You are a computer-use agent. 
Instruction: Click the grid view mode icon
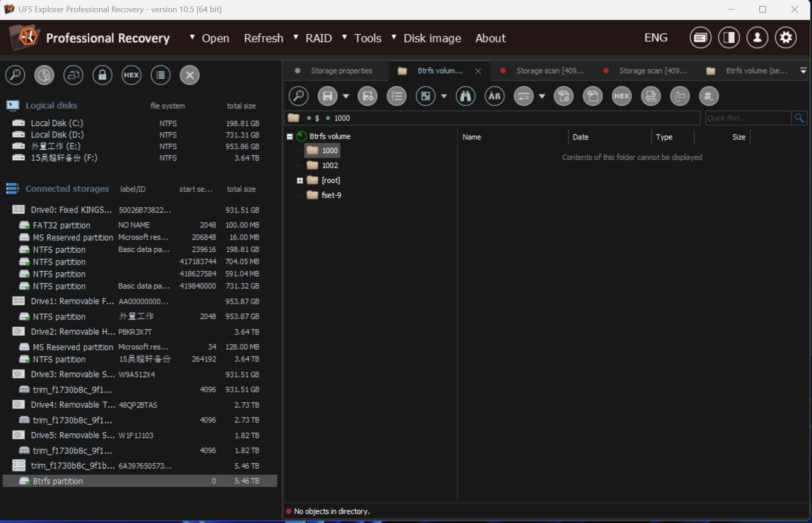pyautogui.click(x=426, y=96)
